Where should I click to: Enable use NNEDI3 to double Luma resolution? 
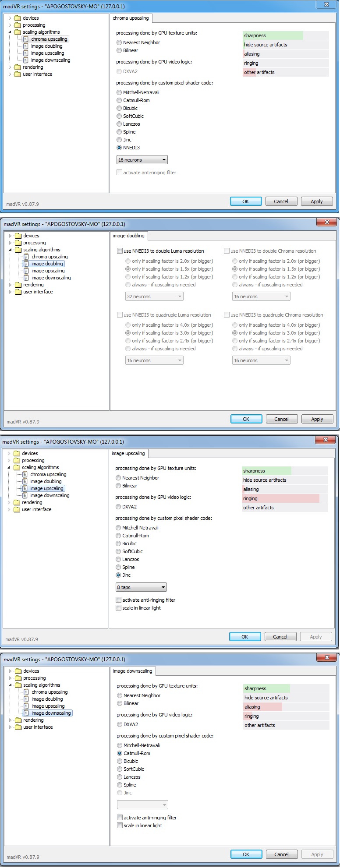[120, 251]
